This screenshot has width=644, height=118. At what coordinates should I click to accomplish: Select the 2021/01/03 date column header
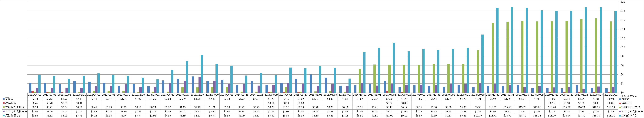click(x=611, y=95)
